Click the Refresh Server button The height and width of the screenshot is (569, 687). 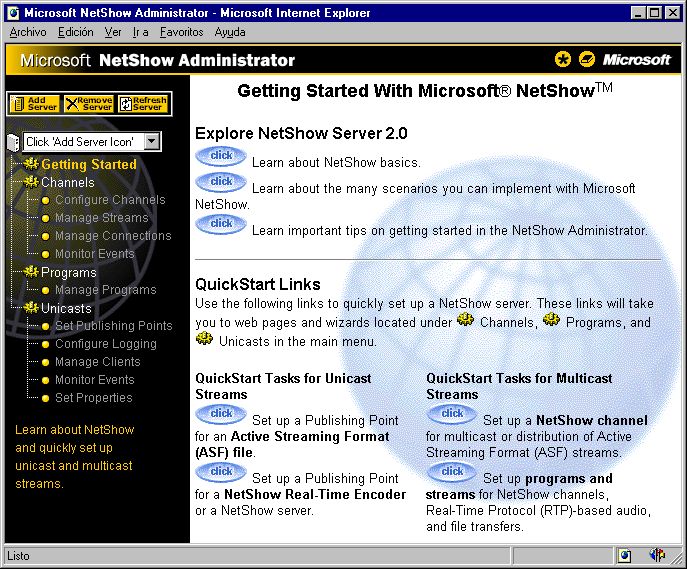pyautogui.click(x=143, y=104)
